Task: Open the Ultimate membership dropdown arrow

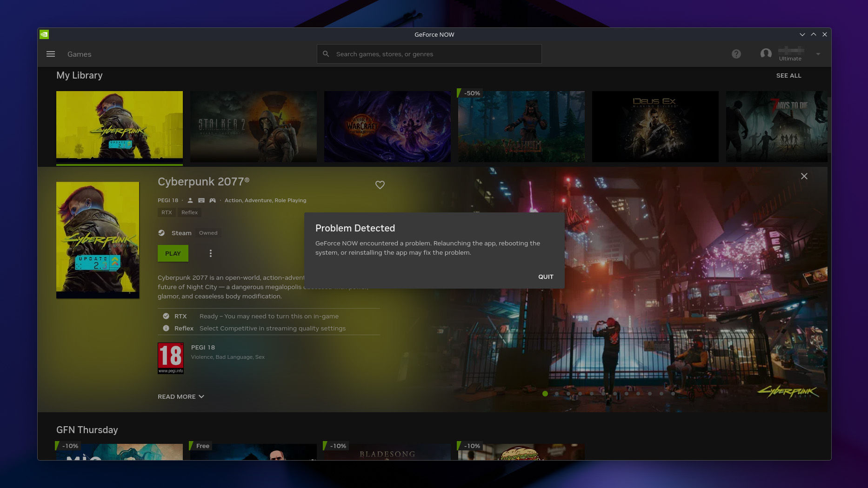Action: click(818, 54)
